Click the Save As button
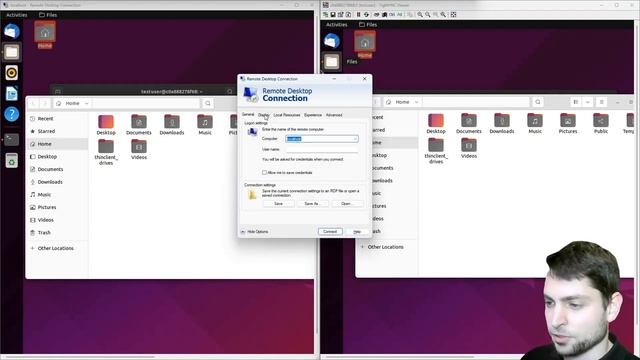640x360 pixels. [312, 203]
